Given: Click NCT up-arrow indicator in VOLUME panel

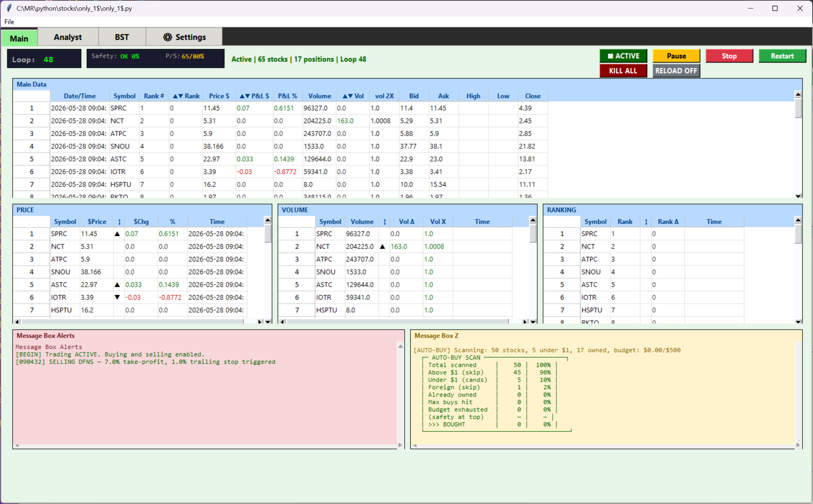Looking at the screenshot, I should 383,246.
